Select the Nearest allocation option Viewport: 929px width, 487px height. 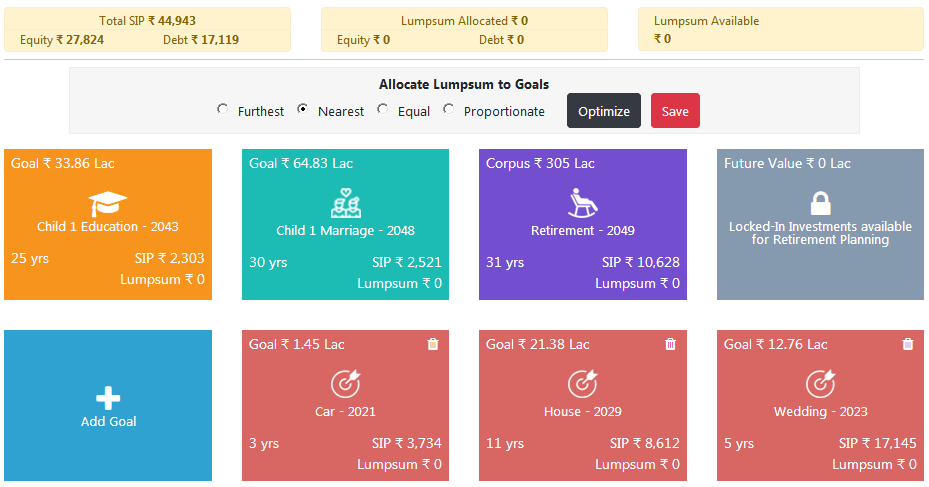coord(303,110)
